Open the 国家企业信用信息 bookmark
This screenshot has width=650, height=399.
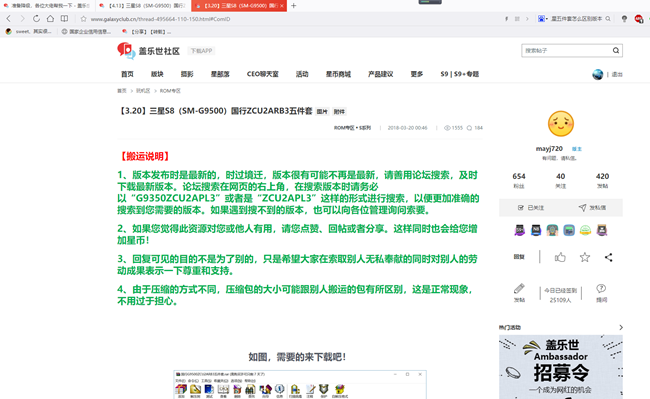pos(86,31)
